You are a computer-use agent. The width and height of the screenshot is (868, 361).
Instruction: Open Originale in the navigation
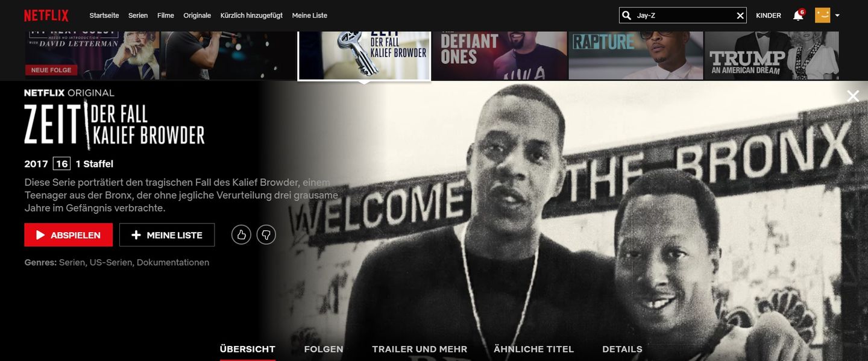(x=197, y=16)
